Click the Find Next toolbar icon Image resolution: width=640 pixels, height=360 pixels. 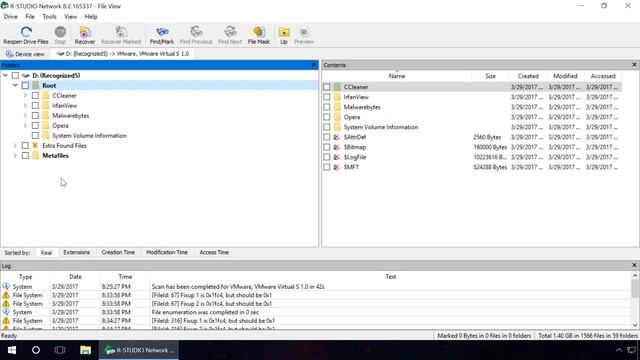(230, 32)
